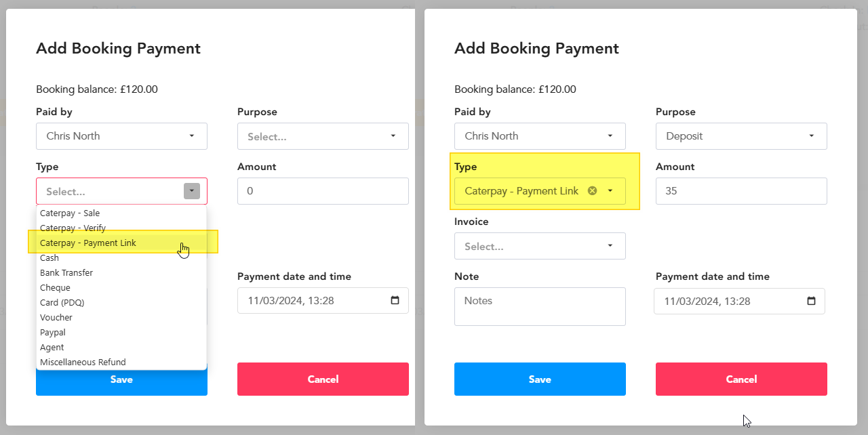Open calendar picker in right date field
The image size is (868, 435).
click(x=812, y=301)
